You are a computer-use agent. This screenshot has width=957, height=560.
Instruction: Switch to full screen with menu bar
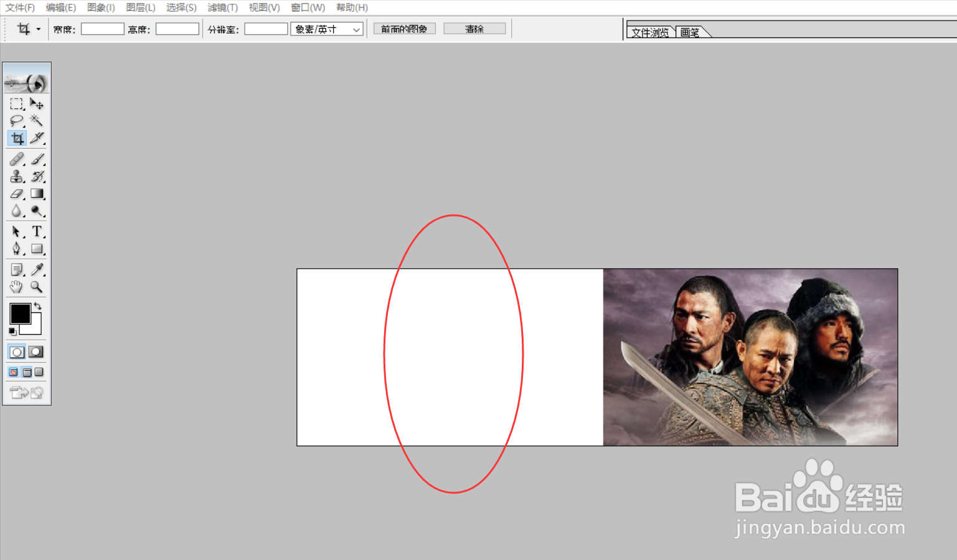pyautogui.click(x=27, y=372)
